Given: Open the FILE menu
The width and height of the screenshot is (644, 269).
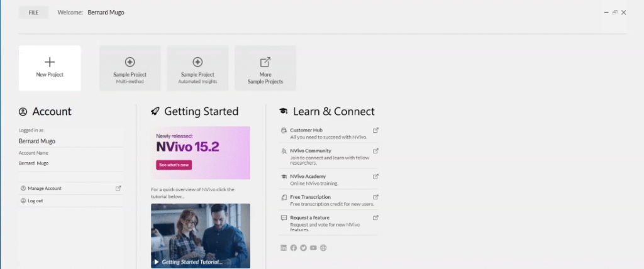Looking at the screenshot, I should tap(32, 12).
